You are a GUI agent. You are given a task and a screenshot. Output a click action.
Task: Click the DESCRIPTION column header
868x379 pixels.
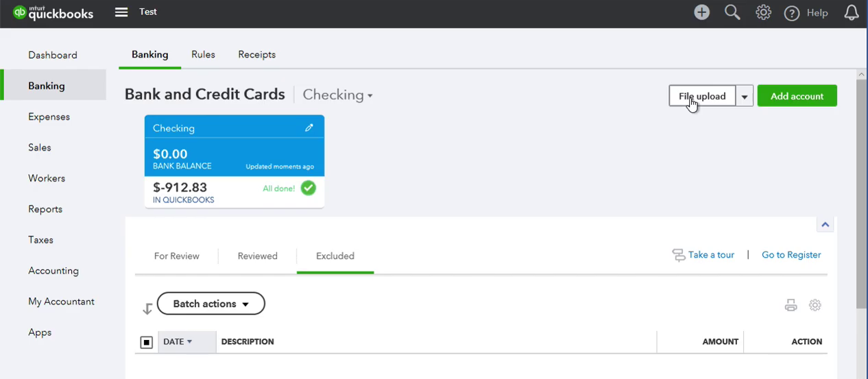(248, 341)
